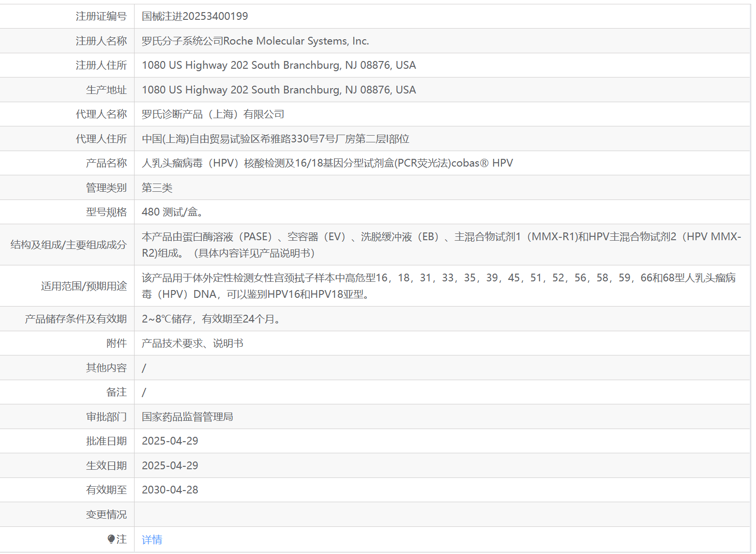This screenshot has width=756, height=554.
Task: Select the storage text 2~8℃储存，有效期至24个月。
Action: tap(211, 319)
